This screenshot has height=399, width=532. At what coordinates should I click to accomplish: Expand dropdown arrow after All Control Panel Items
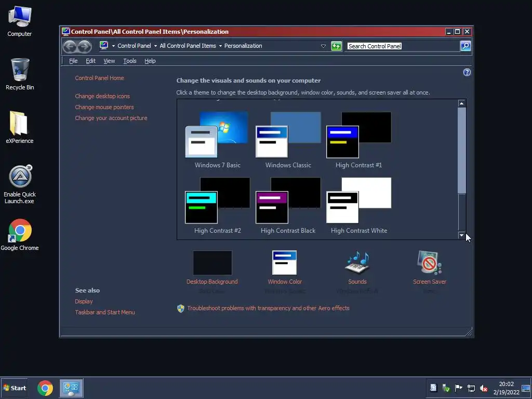coord(220,46)
